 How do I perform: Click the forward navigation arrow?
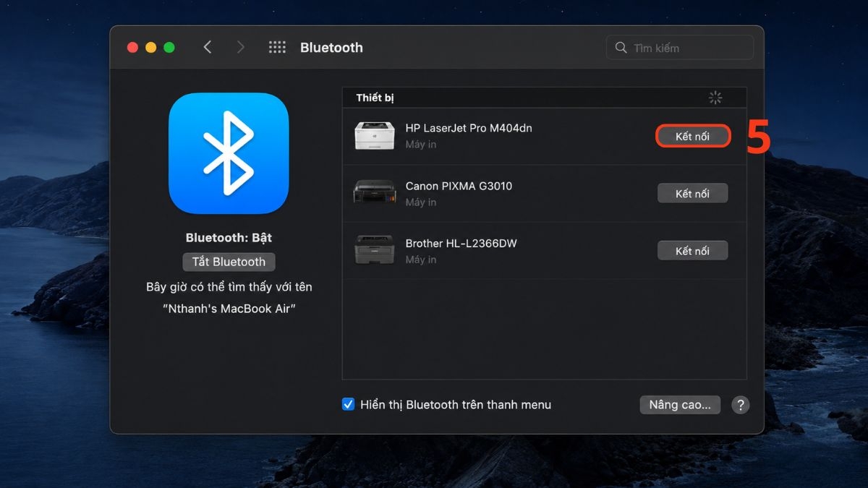coord(240,47)
